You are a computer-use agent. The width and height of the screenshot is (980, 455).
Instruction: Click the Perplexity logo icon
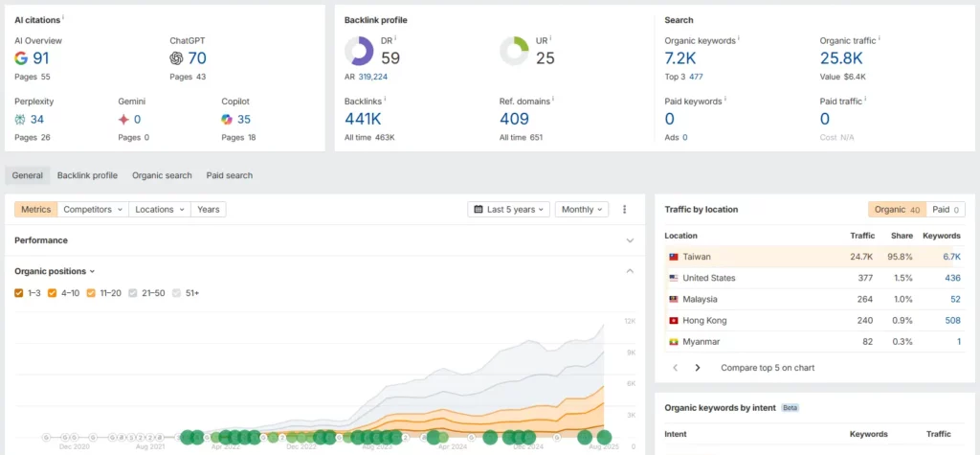tap(20, 119)
